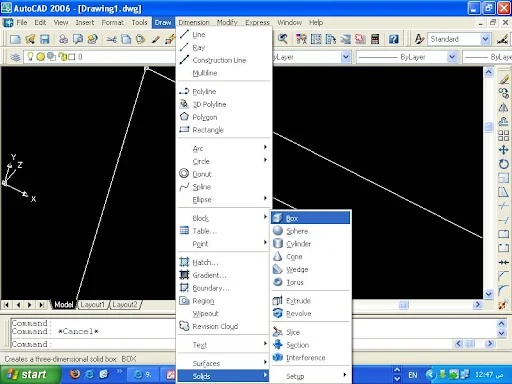Choose Hatch from Draw menu
The image size is (512, 384).
[224, 262]
